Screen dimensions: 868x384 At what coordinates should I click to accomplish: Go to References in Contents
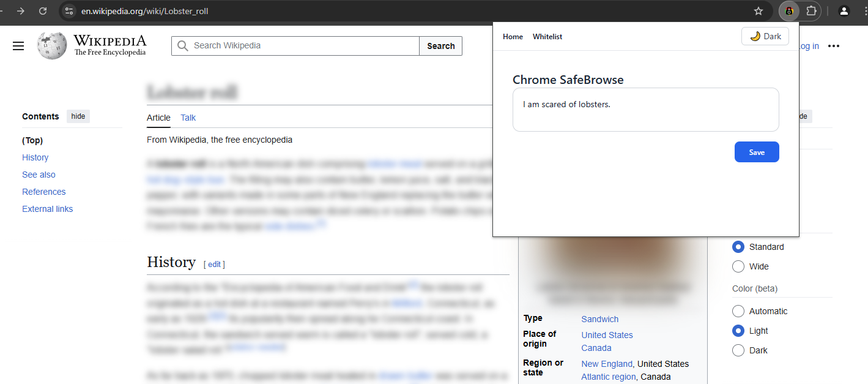(x=43, y=192)
